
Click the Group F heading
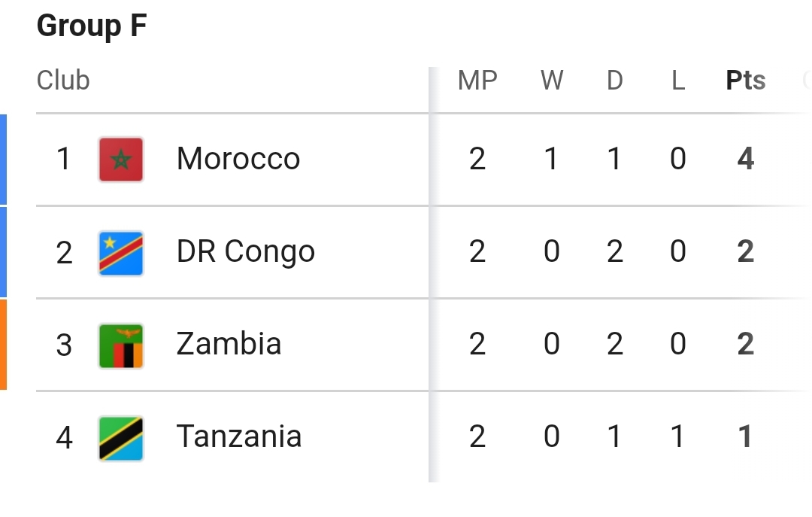92,26
